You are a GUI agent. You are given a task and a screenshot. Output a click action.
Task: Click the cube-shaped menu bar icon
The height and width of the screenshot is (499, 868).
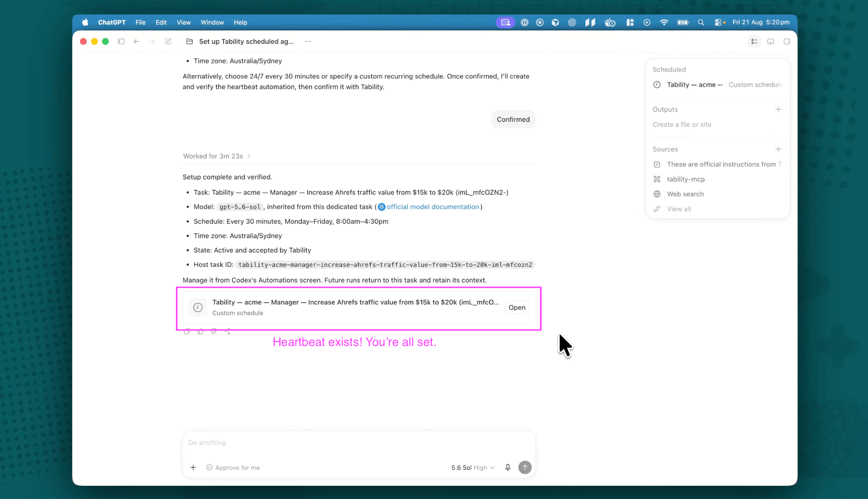[555, 22]
